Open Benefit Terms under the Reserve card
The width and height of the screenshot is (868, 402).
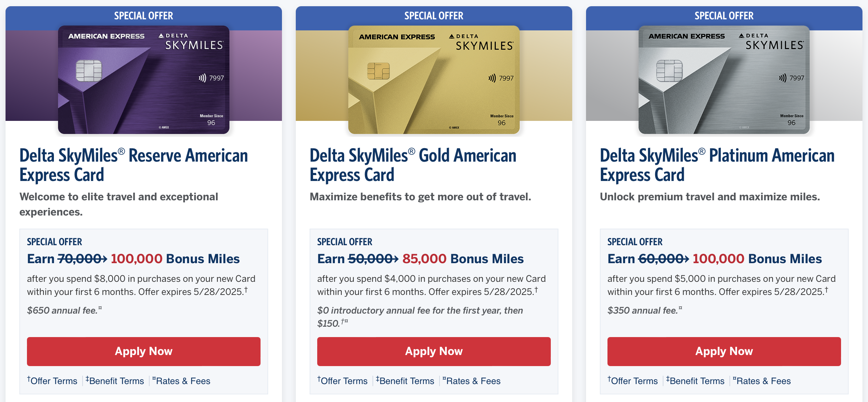pyautogui.click(x=115, y=381)
